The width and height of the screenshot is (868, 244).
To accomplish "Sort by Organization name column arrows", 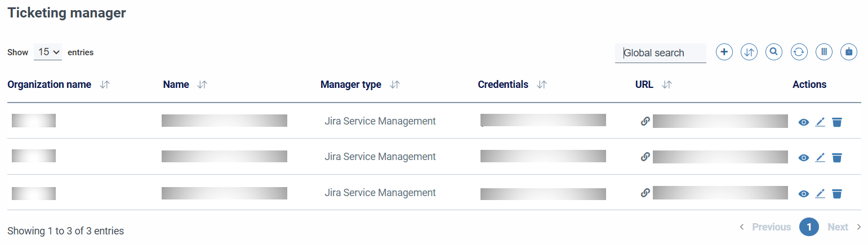I will 105,85.
